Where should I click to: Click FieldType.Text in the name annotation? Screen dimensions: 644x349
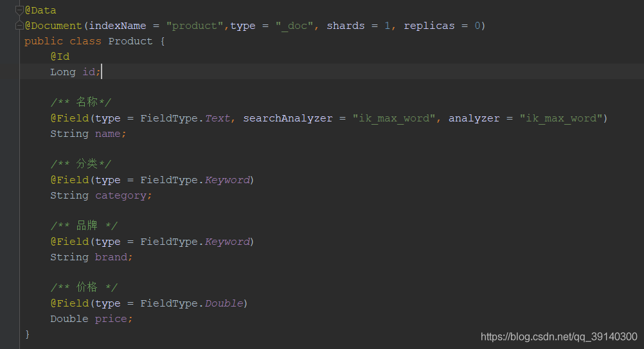tap(185, 118)
